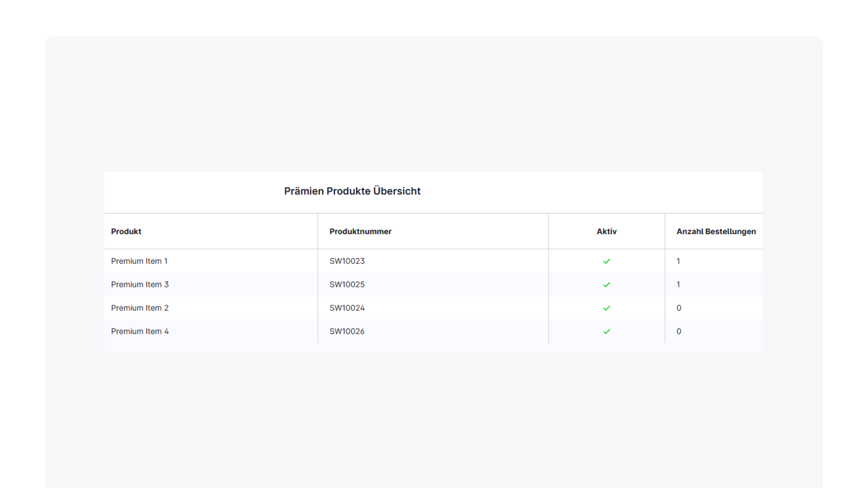
Task: Click product number SW10026
Action: pos(347,332)
